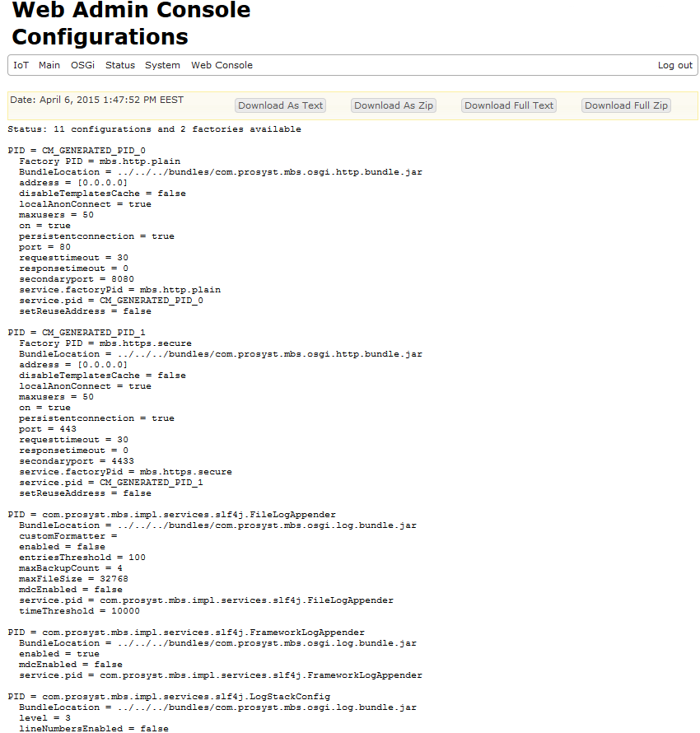Log out of the console
The width and height of the screenshot is (700, 733).
(674, 65)
